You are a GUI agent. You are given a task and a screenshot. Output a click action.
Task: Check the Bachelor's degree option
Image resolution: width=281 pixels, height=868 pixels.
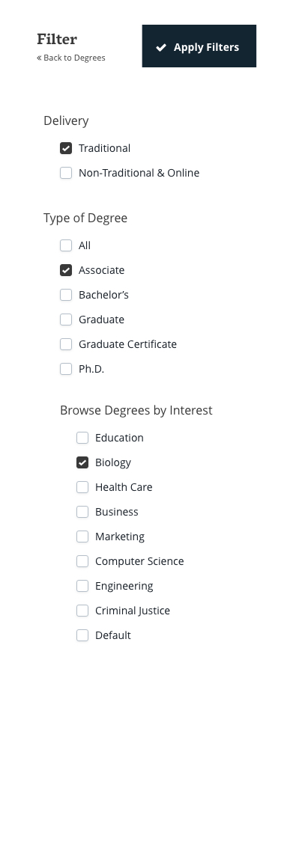click(x=66, y=295)
